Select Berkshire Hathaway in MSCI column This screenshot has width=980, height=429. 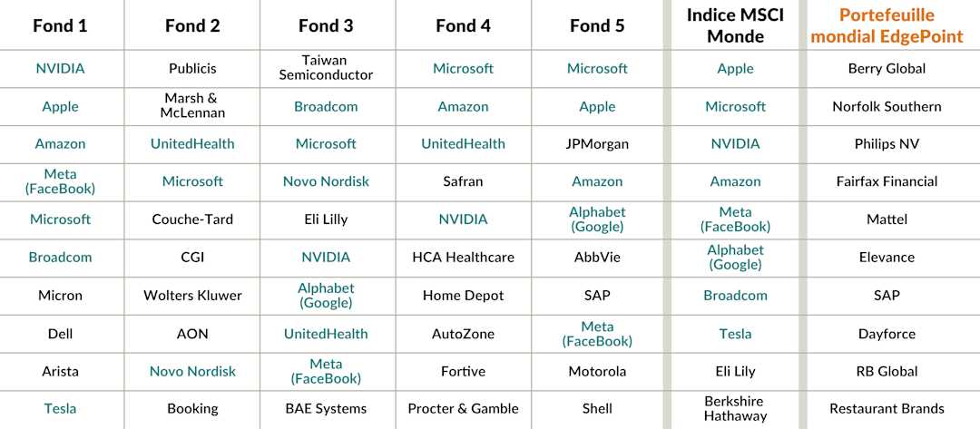735,408
